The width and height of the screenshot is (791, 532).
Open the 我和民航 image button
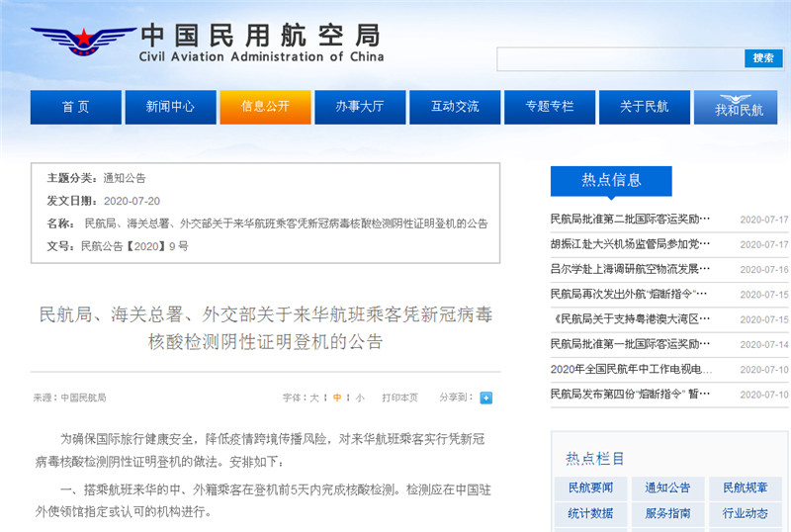(x=739, y=108)
